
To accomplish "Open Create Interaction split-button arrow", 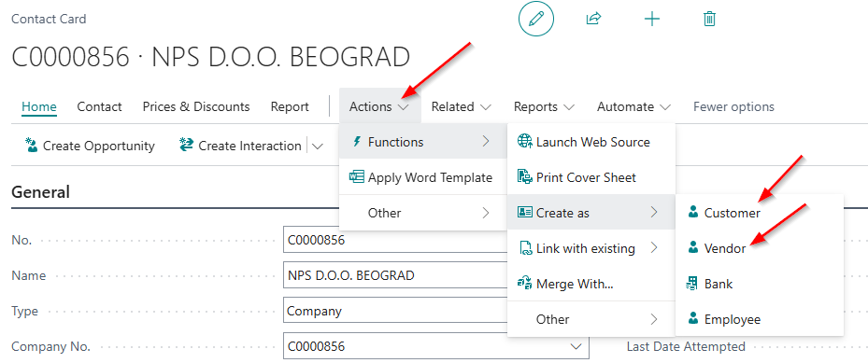I will pyautogui.click(x=317, y=147).
